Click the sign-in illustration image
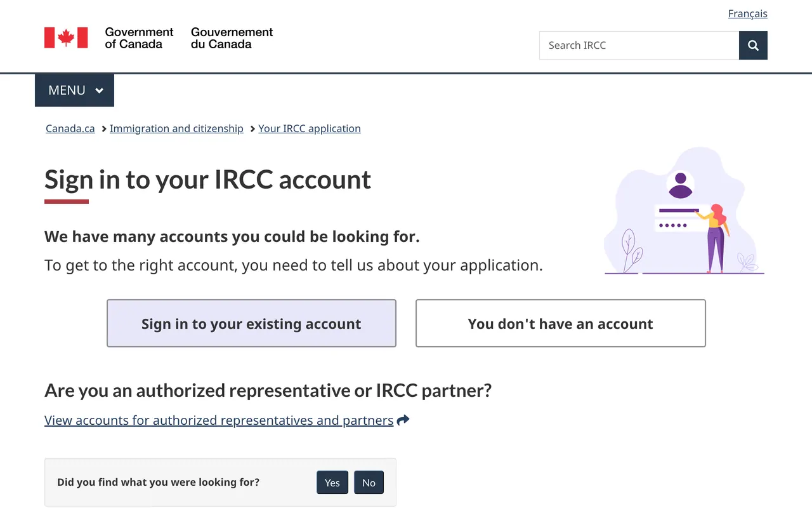Viewport: 812px width, 508px height. click(x=684, y=211)
